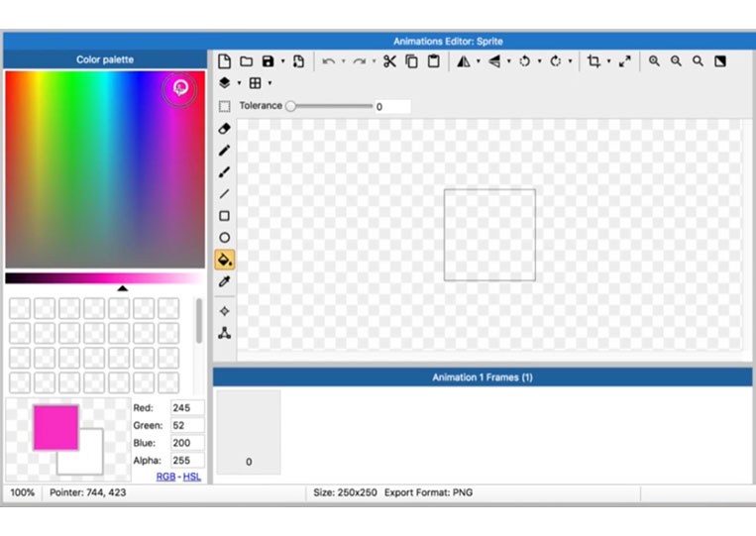Screen dimensions: 756x536
Task: Paste from the clipboard
Action: pyautogui.click(x=434, y=61)
